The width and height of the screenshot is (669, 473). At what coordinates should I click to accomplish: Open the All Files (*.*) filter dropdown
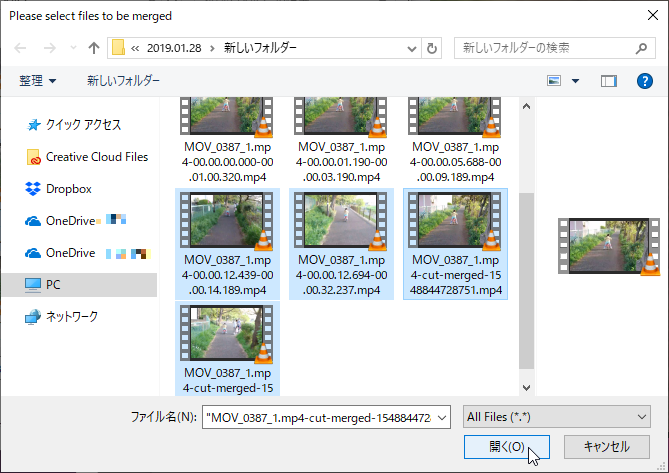point(557,417)
